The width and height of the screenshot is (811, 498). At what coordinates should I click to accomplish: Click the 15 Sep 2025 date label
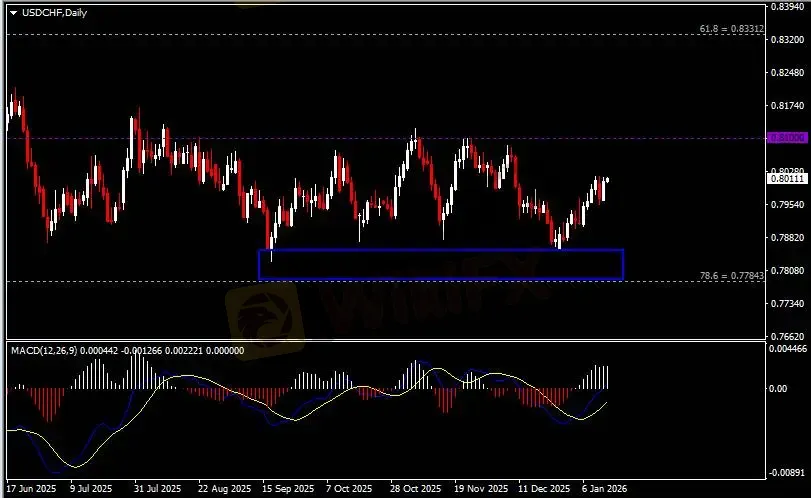pos(288,489)
